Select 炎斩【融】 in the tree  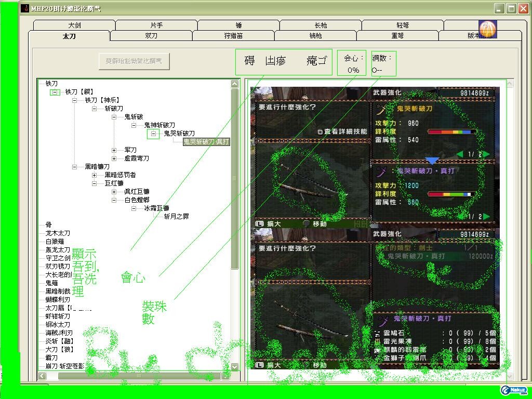59,341
